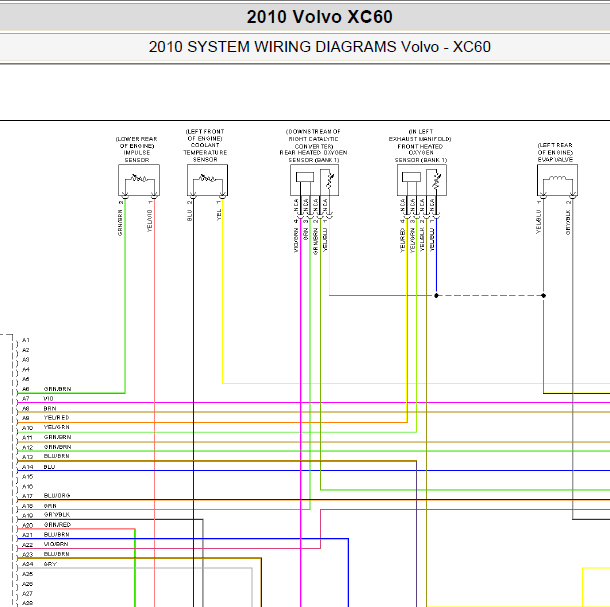Viewport: 610px width, 607px height.
Task: Select connector pin label A3
Action: coord(26,360)
